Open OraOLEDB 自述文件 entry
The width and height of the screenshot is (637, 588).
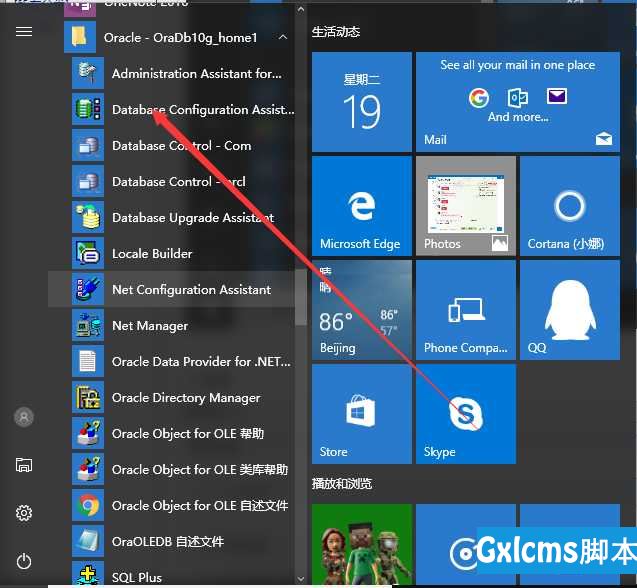click(x=172, y=541)
